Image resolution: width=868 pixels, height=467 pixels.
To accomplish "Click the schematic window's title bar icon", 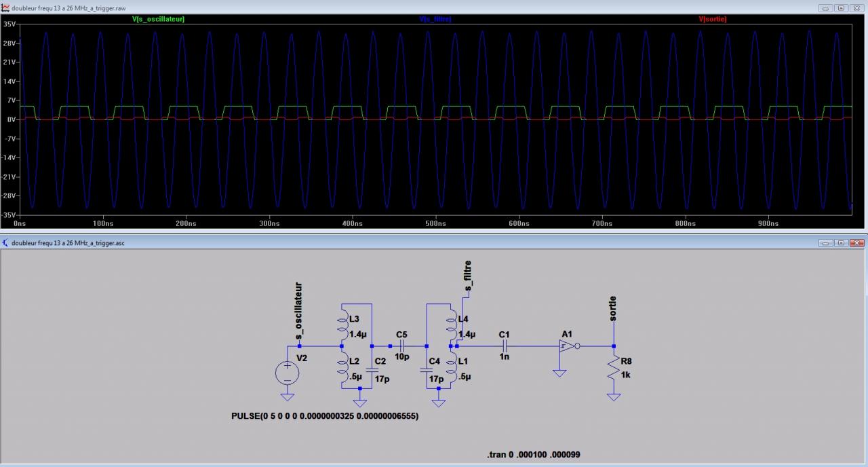I will (x=7, y=243).
